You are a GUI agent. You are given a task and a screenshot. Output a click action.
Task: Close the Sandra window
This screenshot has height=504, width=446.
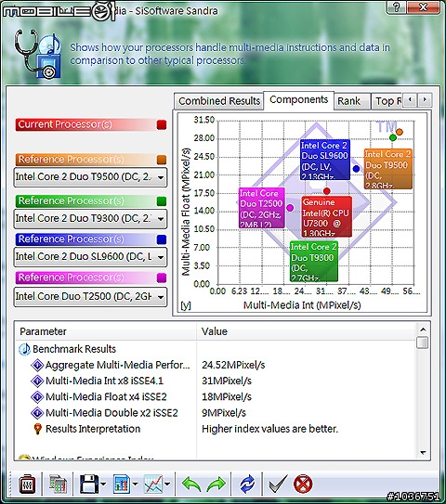pyautogui.click(x=424, y=7)
